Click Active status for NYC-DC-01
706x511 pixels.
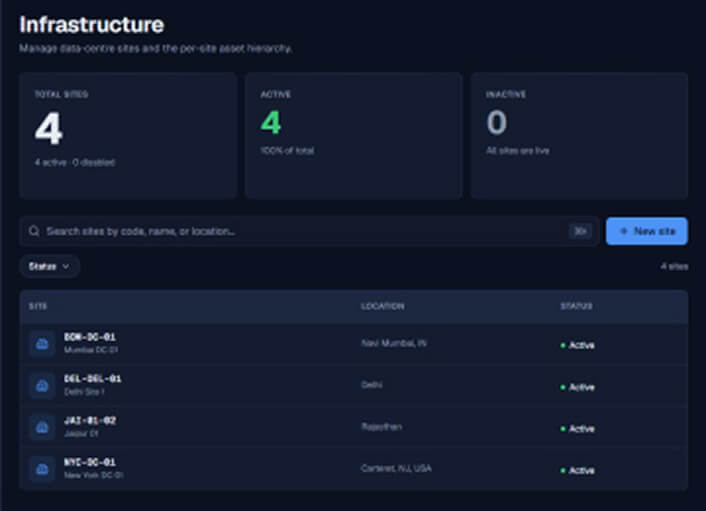click(577, 470)
